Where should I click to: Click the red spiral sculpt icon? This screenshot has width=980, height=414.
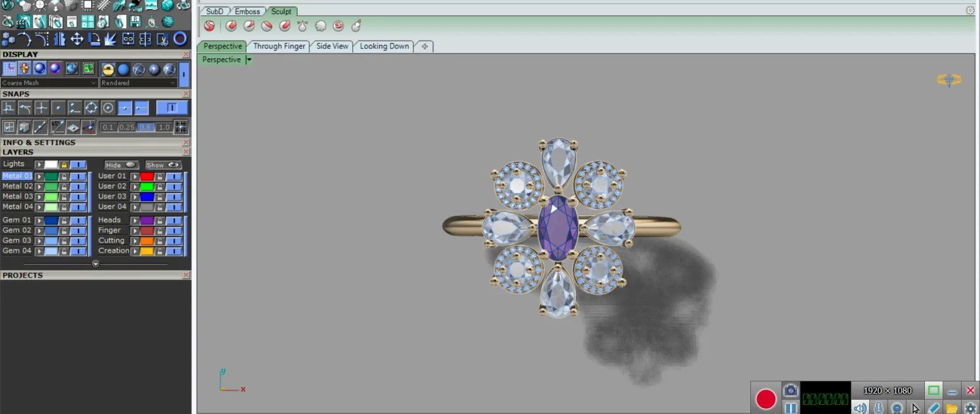coord(338,26)
